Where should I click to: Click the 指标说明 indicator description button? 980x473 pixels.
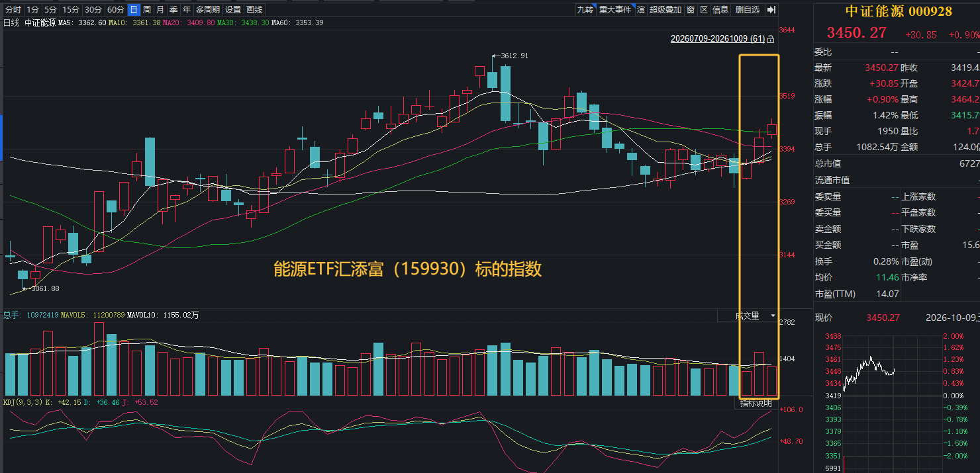tap(756, 403)
